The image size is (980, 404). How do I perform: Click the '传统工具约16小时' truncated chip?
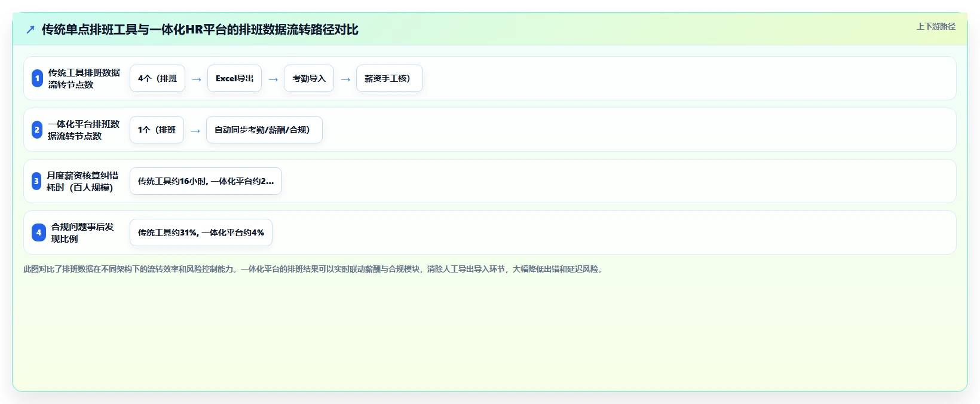pos(206,181)
